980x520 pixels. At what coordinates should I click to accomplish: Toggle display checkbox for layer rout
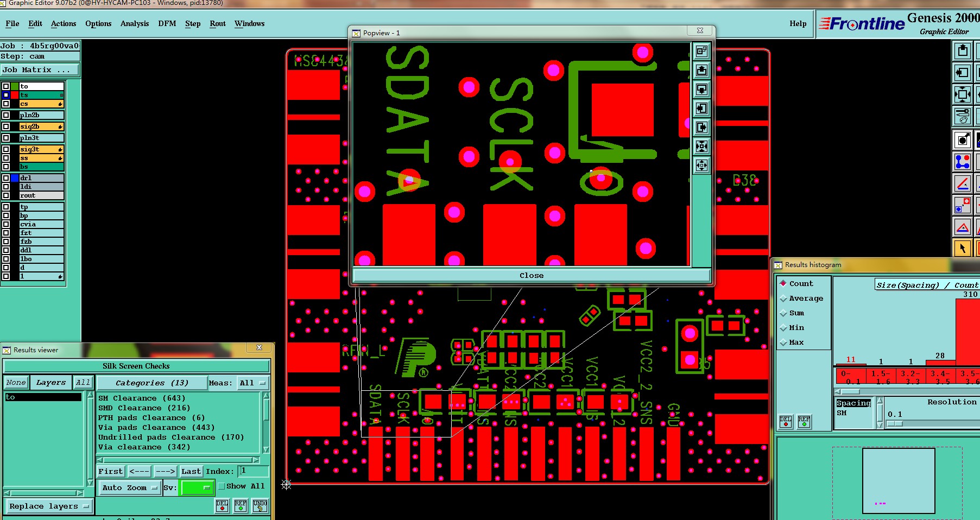(x=6, y=195)
